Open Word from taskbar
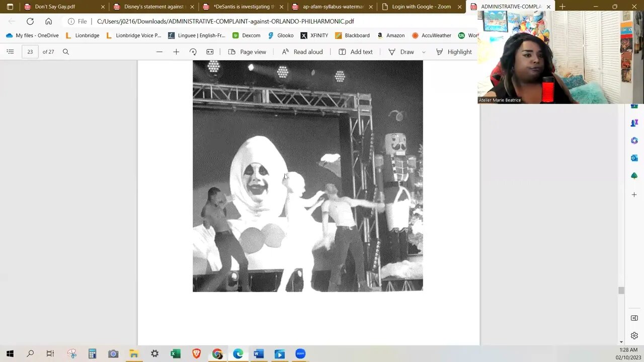644x362 pixels. [x=259, y=354]
